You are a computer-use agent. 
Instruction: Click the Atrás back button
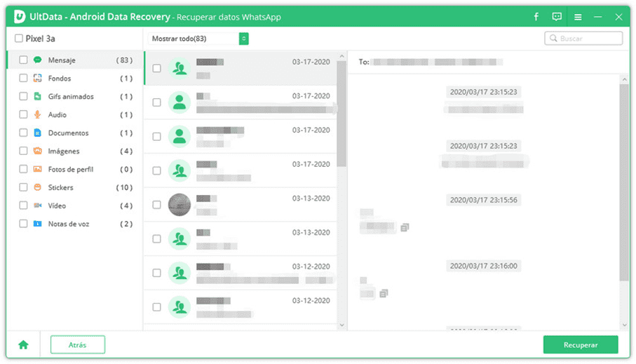pos(78,344)
